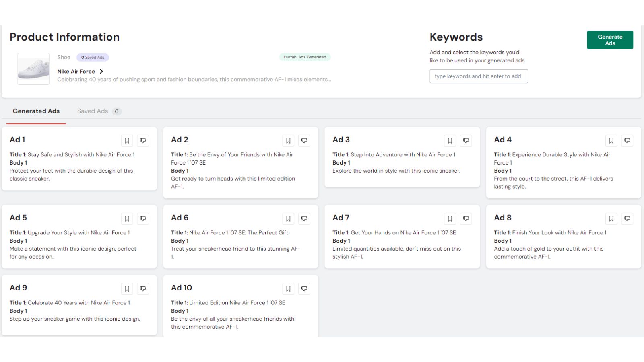Bookmark Ad 1 to save it
644x362 pixels.
click(x=127, y=140)
